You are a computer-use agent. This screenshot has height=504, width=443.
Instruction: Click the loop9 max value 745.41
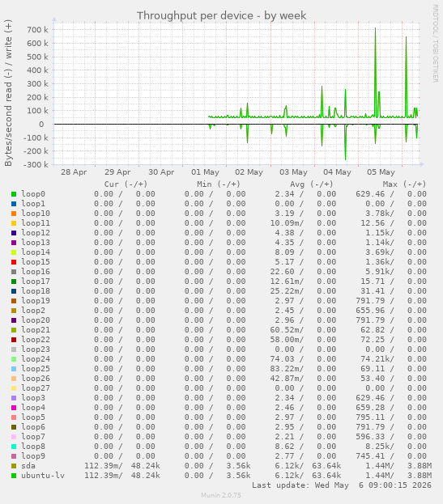(370, 456)
